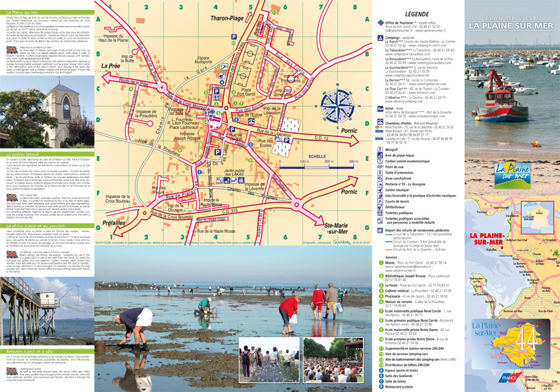Click blue marker D for Restaurant scolaire
The image size is (560, 392).
click(381, 386)
